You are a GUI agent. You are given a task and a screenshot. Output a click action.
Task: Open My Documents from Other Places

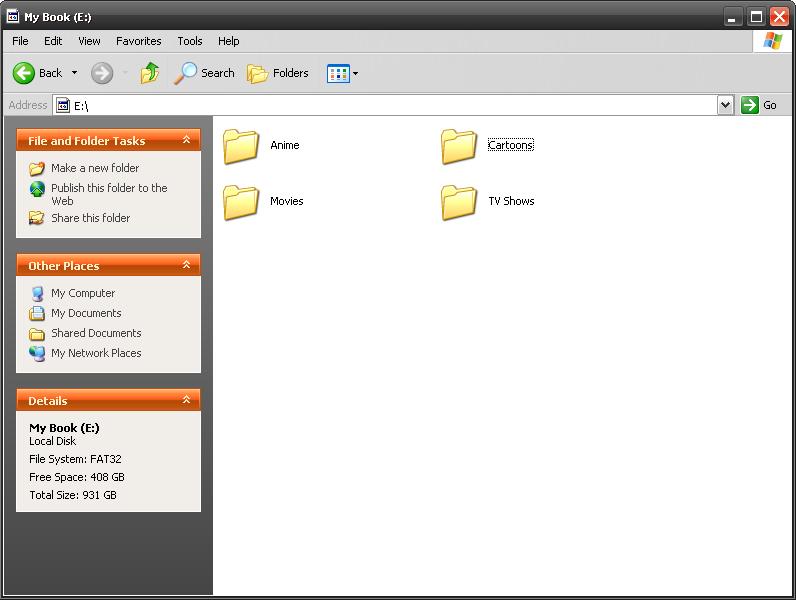[86, 313]
